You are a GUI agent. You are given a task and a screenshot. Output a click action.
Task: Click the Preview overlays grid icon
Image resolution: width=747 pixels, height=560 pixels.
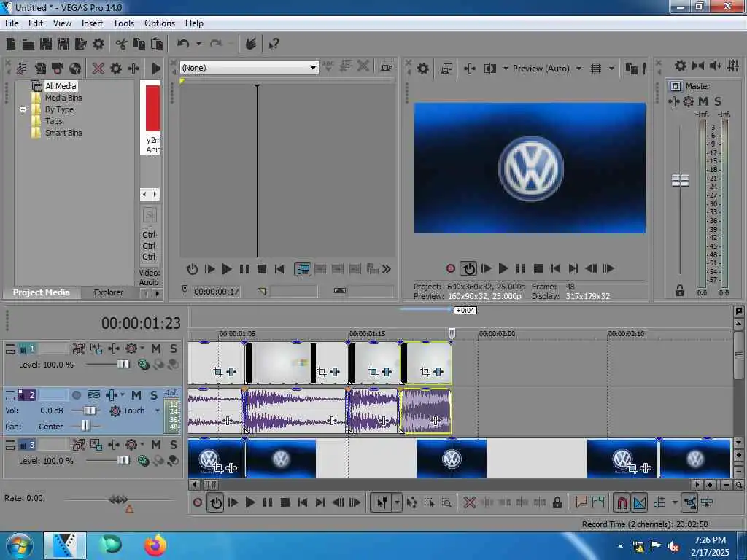pyautogui.click(x=595, y=69)
